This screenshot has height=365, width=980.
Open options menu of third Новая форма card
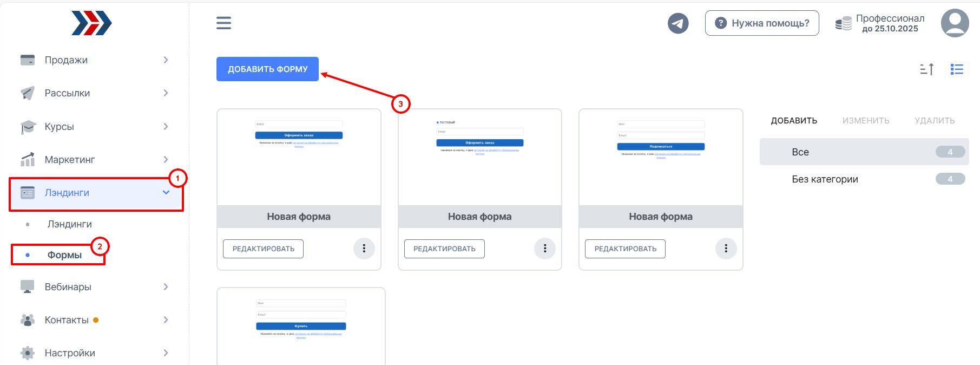click(726, 249)
